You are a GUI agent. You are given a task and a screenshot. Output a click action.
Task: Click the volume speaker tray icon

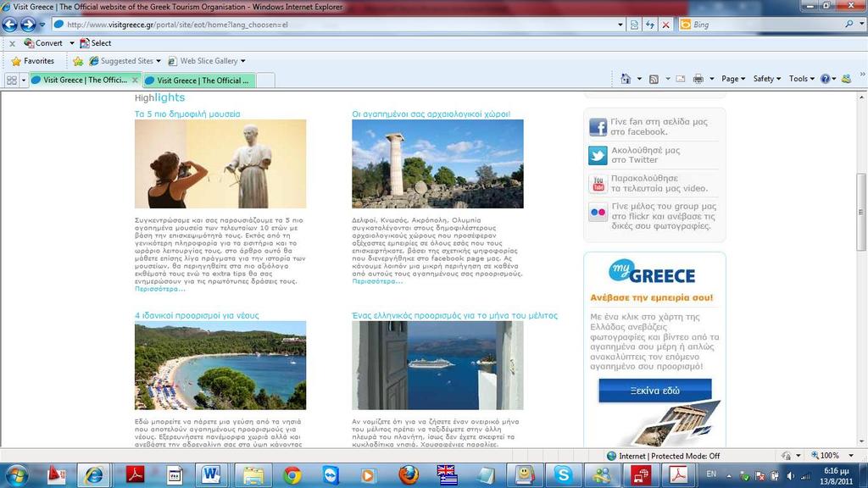790,476
